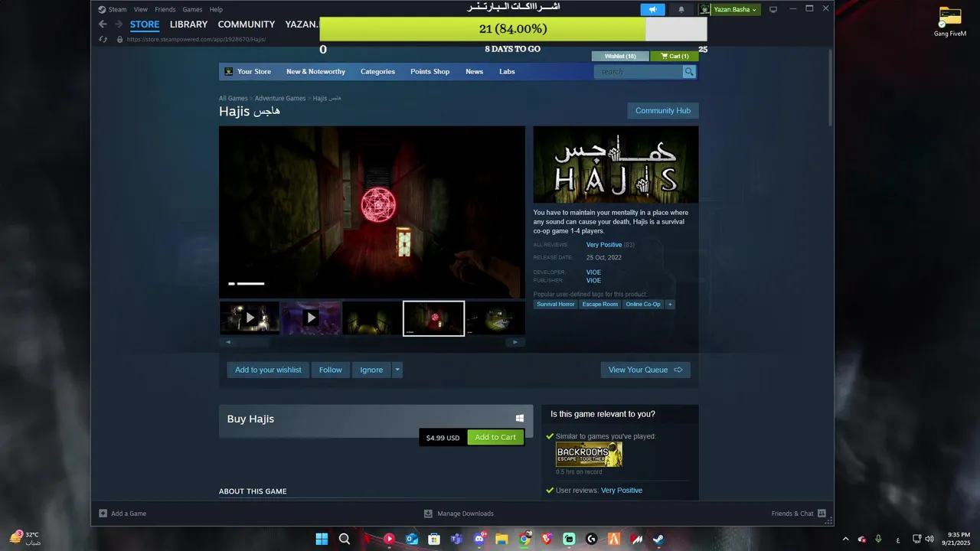Open Brave browser from the taskbar
This screenshot has width=980, height=551.
[547, 539]
